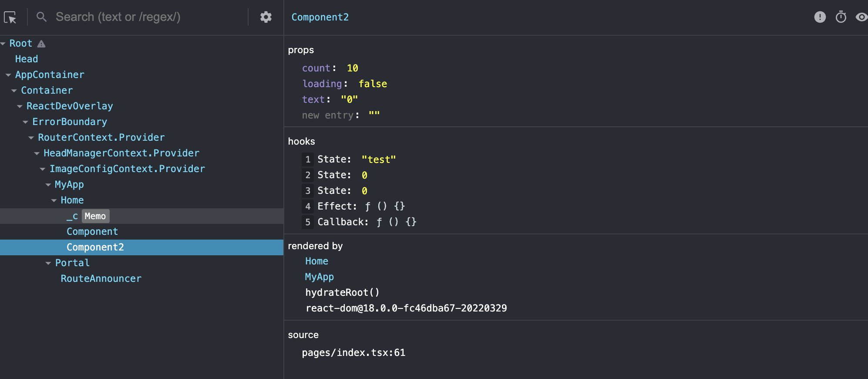Click the Home link under rendered by
Screen dimensions: 868x379
(316, 261)
